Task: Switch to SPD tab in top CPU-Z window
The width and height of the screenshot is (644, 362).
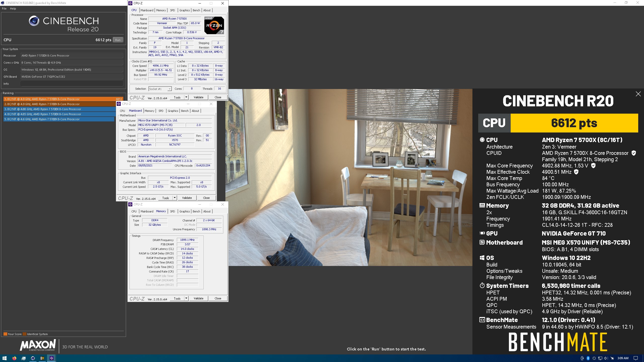Action: coord(172,10)
